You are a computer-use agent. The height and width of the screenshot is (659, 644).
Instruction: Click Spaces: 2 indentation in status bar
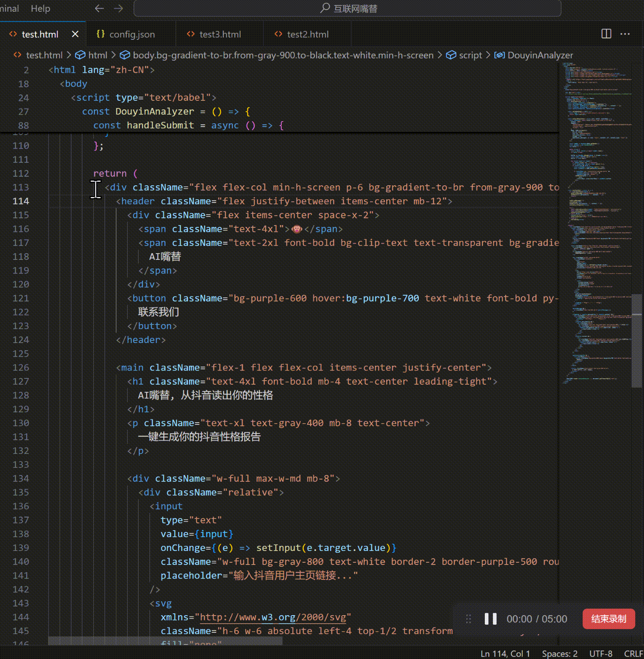click(560, 654)
